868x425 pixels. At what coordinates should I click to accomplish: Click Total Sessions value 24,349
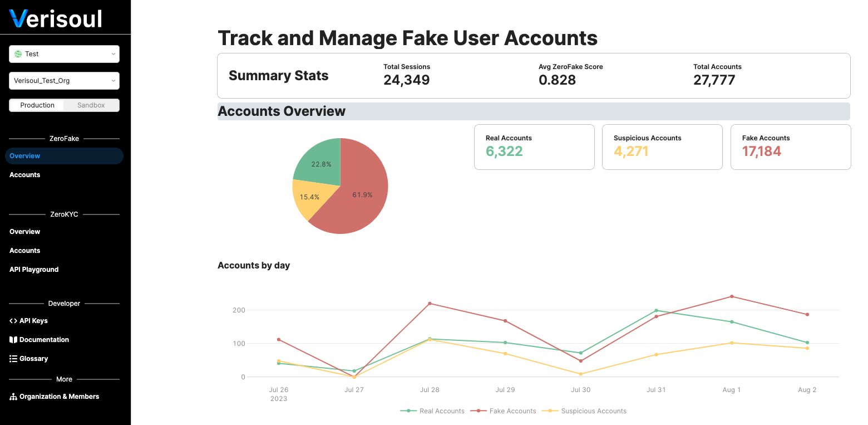click(x=407, y=80)
